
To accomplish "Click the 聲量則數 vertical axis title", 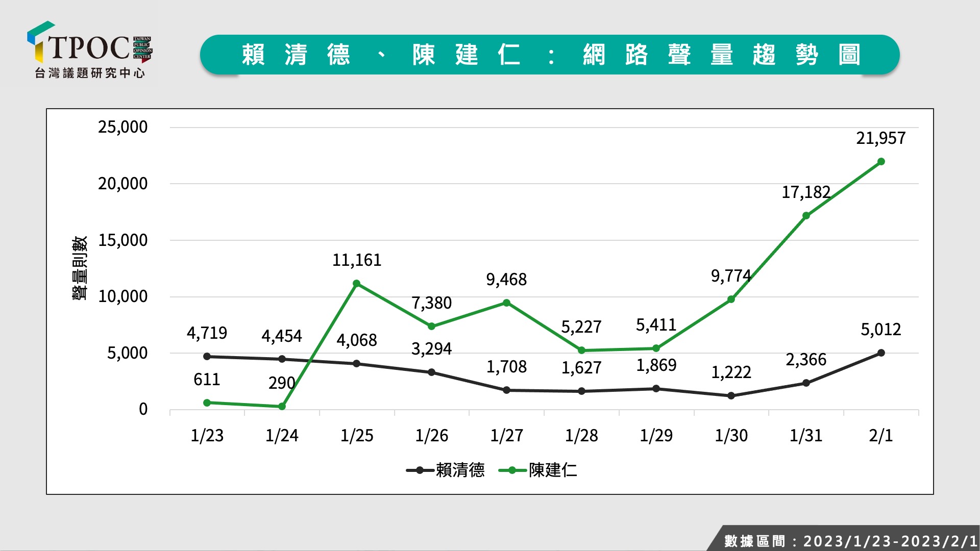I will coord(80,268).
